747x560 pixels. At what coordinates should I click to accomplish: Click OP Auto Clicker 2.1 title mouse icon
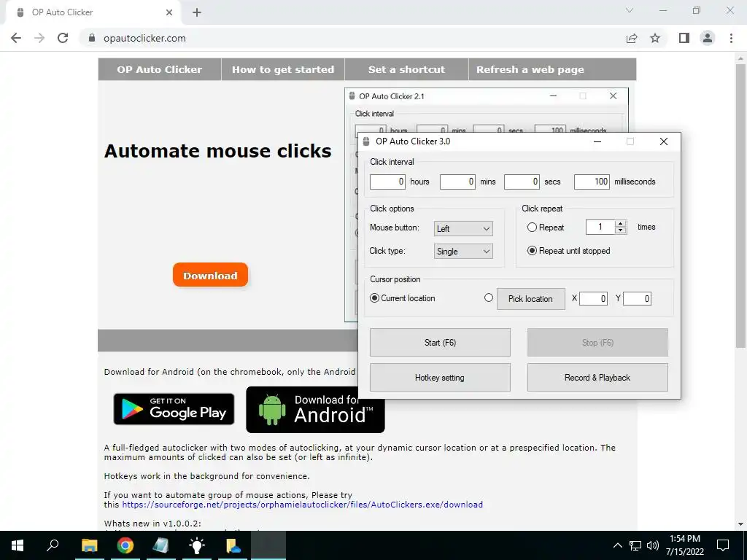click(x=352, y=96)
